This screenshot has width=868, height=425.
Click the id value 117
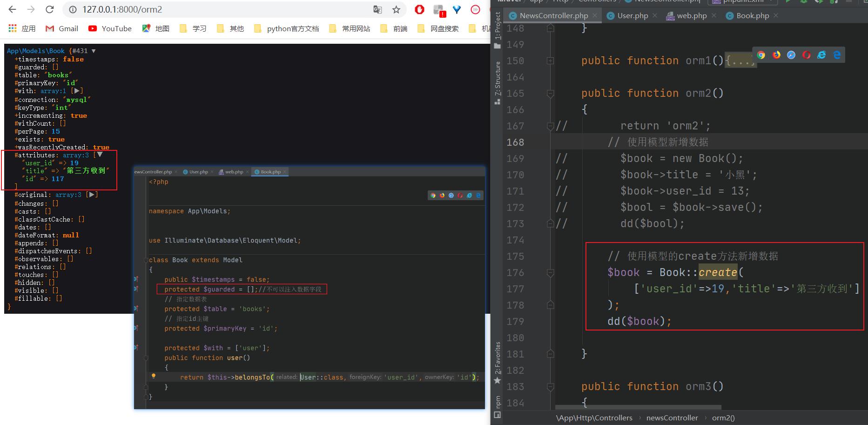[x=58, y=179]
